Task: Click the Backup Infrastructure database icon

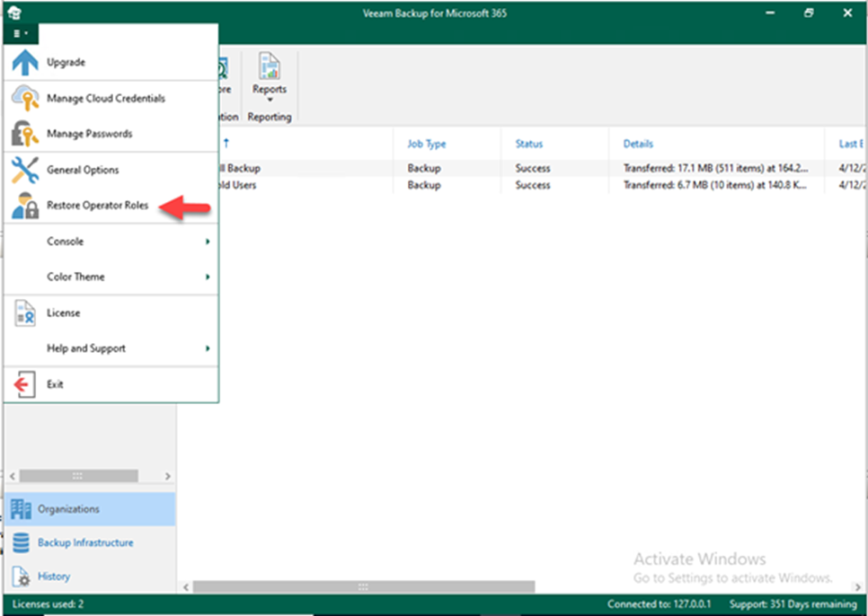Action: click(x=21, y=543)
